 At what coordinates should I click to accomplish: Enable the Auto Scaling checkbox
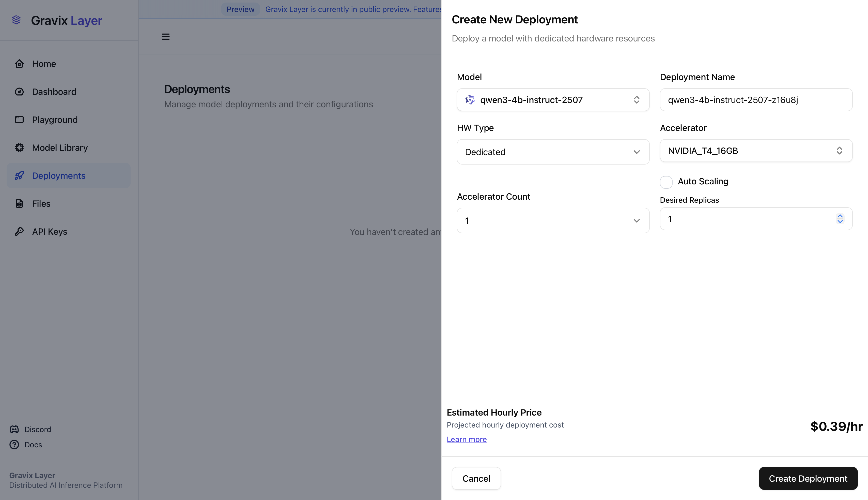point(666,182)
